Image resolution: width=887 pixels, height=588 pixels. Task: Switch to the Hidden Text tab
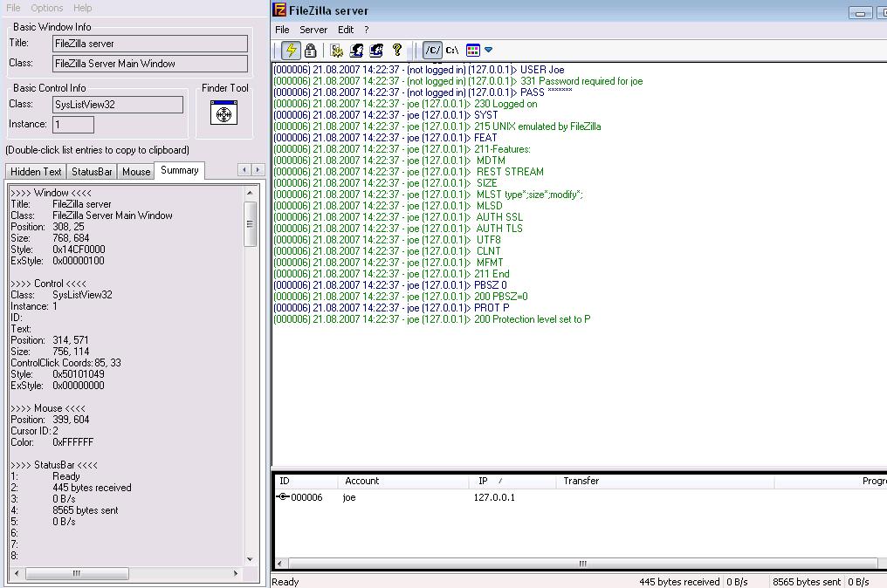(x=36, y=172)
